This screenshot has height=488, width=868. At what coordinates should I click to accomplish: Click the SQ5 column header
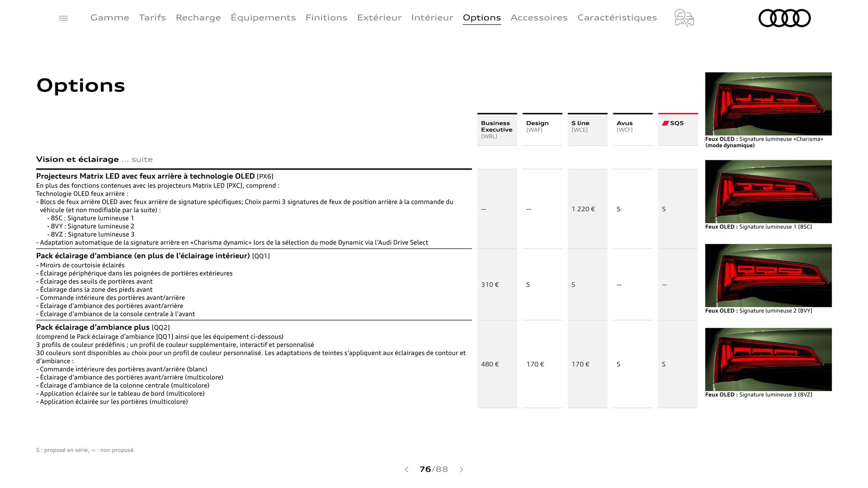[x=678, y=129]
